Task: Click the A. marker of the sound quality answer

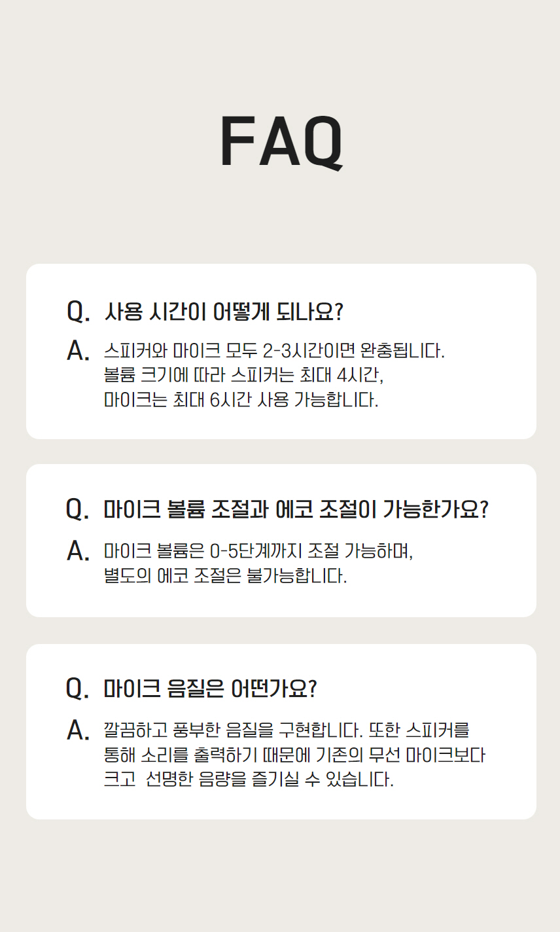Action: pos(78,730)
